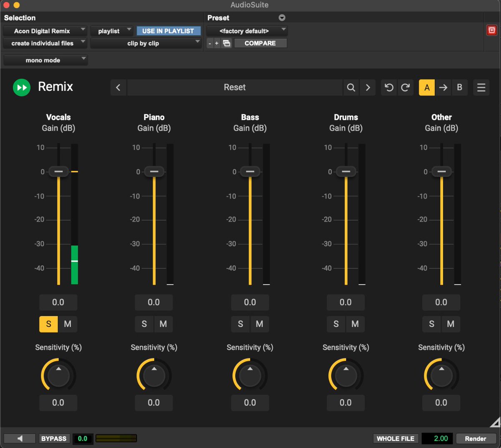Click the Piano Sensitivity knob
The width and height of the screenshot is (501, 448).
[154, 375]
